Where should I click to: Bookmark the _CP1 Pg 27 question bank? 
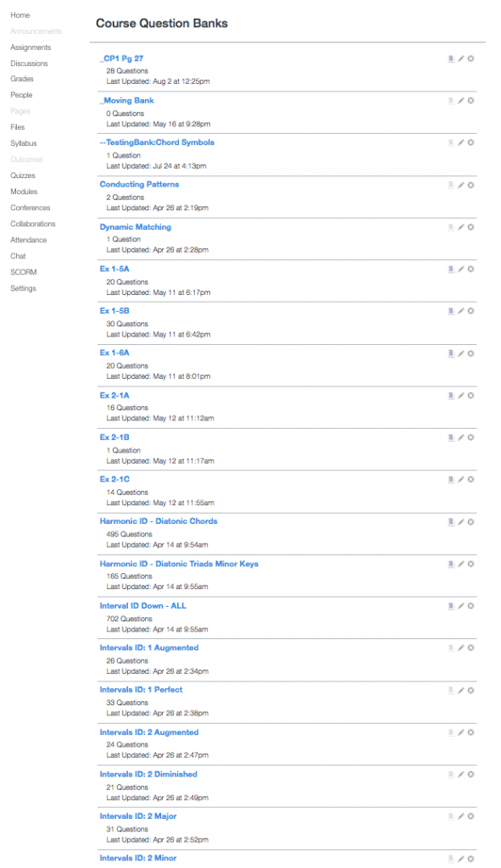451,58
